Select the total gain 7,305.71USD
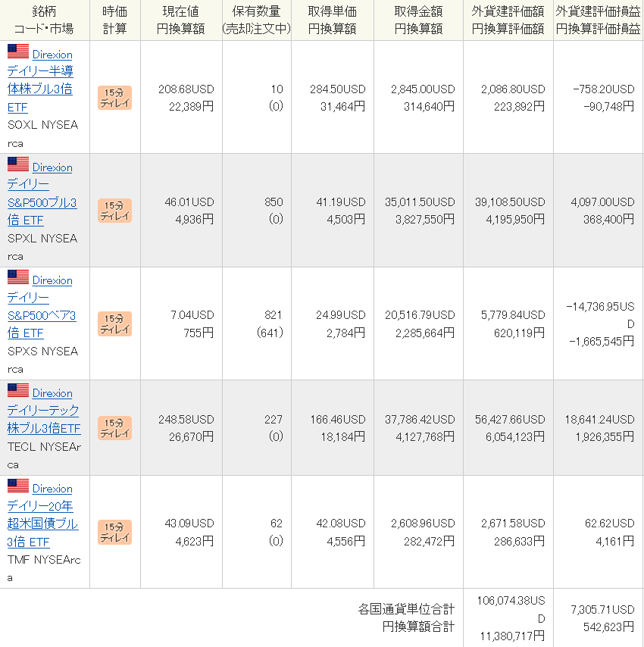644x647 pixels. [x=603, y=610]
